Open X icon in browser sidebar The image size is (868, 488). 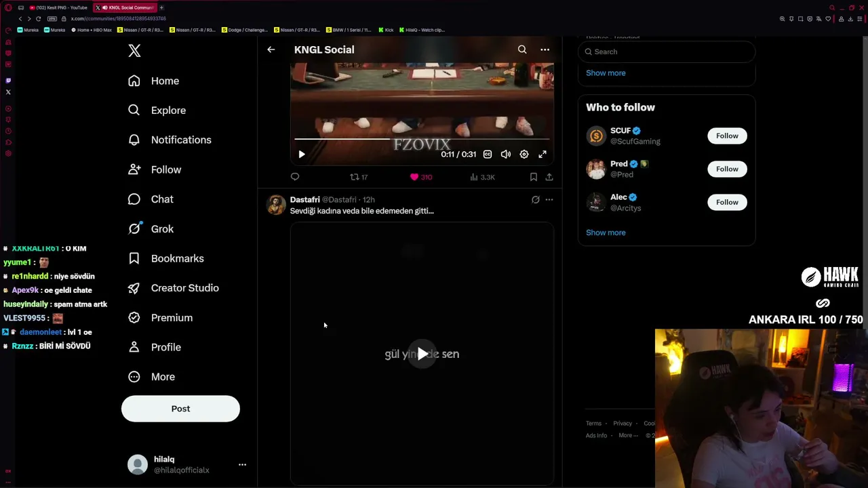(8, 92)
